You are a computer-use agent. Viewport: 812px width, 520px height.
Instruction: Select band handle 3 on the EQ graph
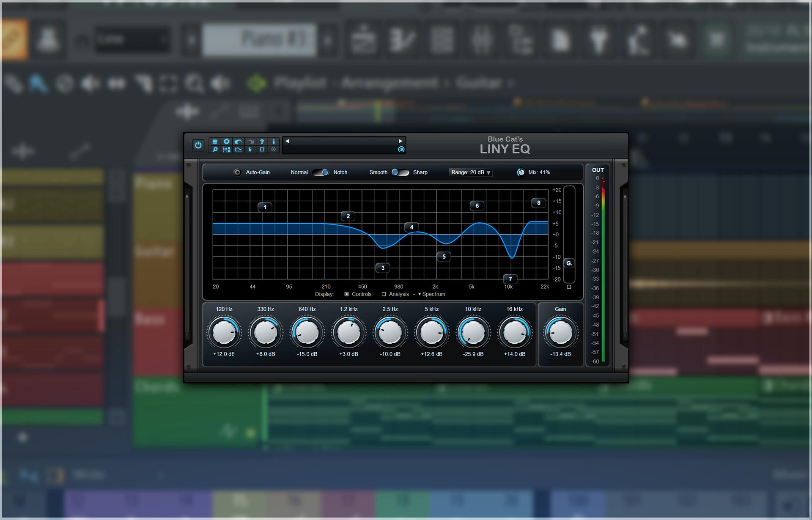pos(383,268)
